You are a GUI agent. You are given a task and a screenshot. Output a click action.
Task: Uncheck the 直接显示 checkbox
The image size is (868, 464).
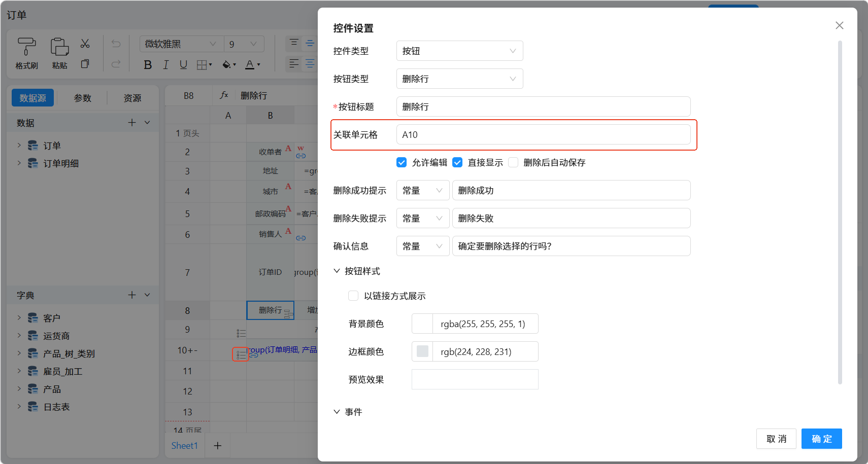pos(457,162)
